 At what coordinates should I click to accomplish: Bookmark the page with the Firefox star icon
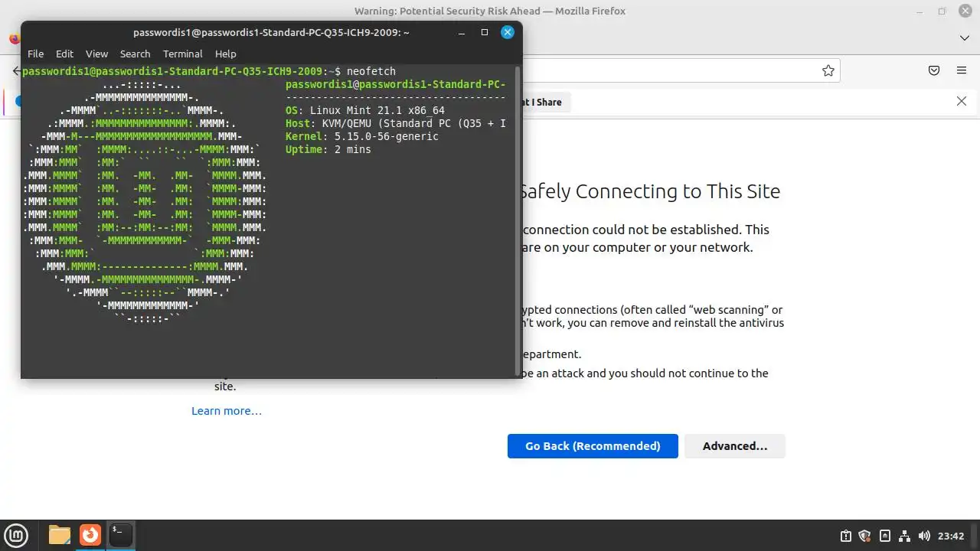pos(828,70)
